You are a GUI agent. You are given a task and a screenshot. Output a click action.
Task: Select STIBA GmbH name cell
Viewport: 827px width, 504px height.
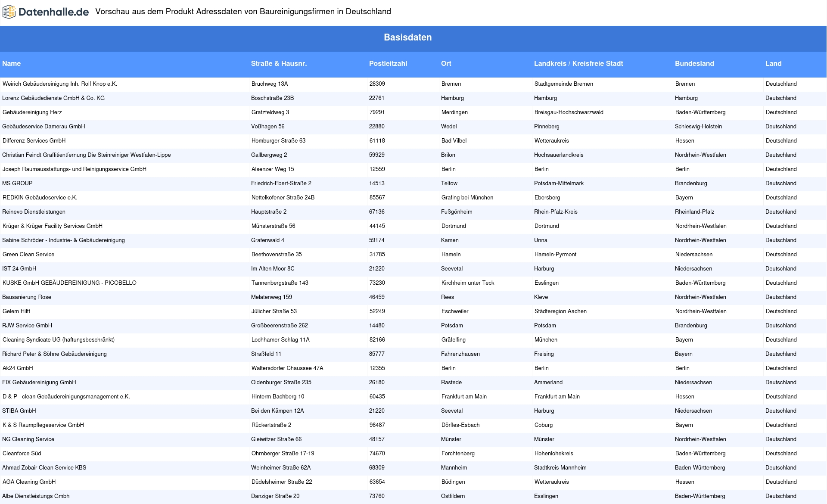coord(19,411)
